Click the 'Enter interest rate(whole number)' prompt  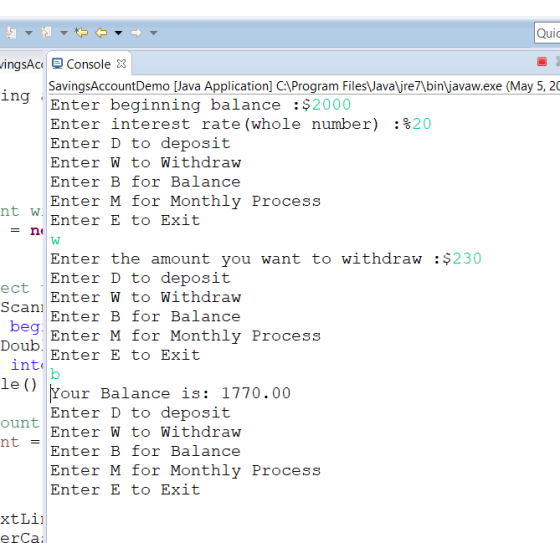pyautogui.click(x=214, y=124)
